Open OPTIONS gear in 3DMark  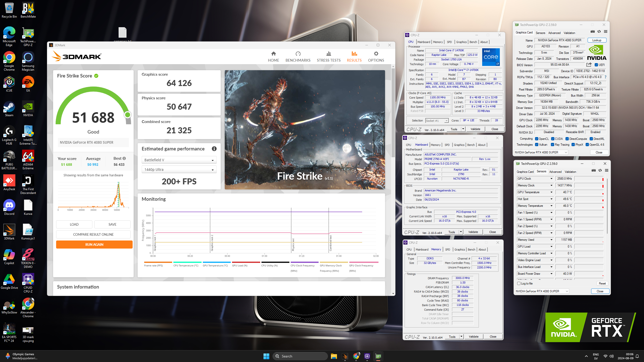pyautogui.click(x=376, y=57)
